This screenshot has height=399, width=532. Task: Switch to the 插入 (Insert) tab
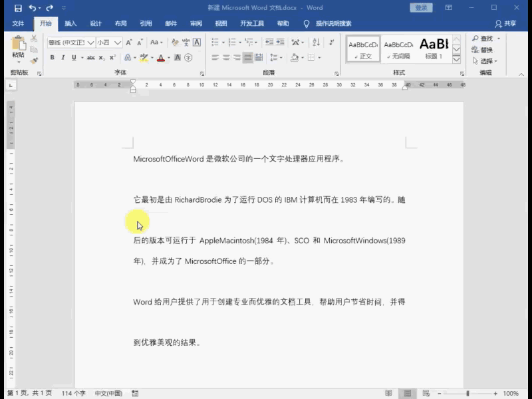pos(70,23)
